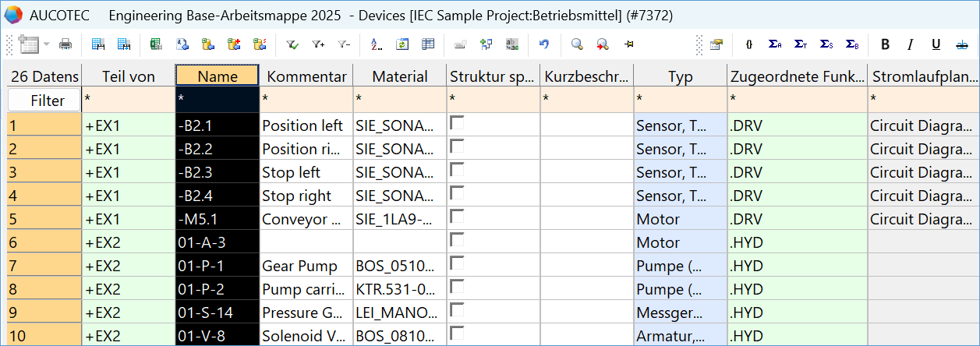Screen dimensions: 980x346
Task: Click the Material column header
Action: [399, 76]
